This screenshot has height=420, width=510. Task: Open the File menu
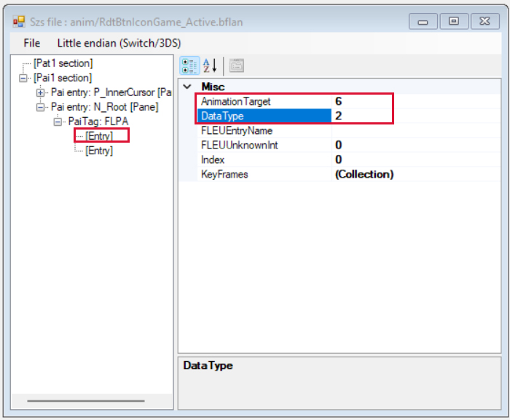click(x=31, y=43)
